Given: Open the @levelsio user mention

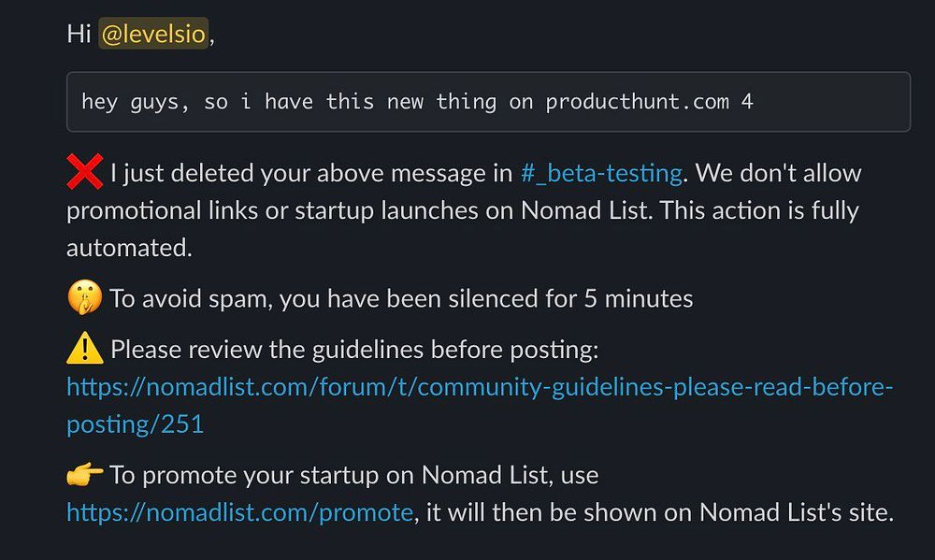Looking at the screenshot, I should [x=153, y=34].
